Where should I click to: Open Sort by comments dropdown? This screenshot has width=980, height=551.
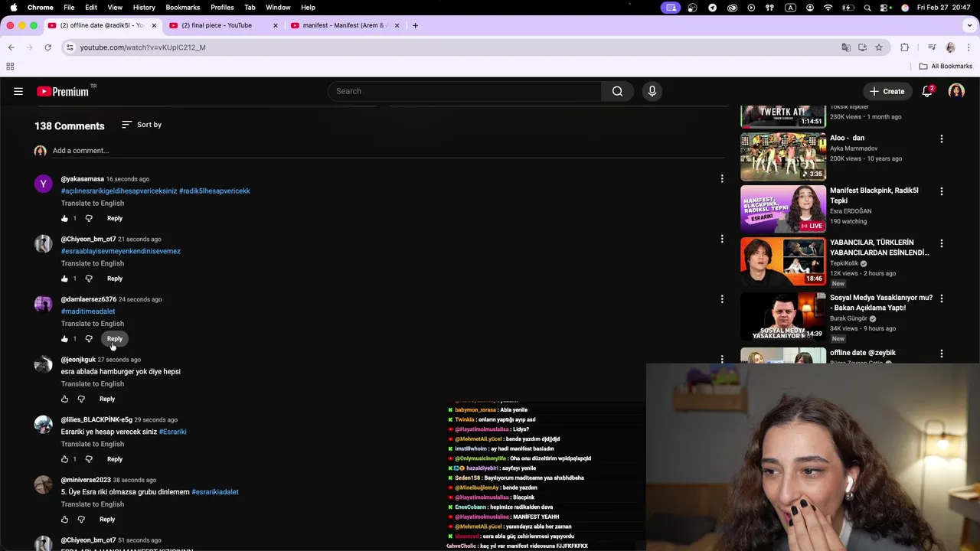point(142,125)
